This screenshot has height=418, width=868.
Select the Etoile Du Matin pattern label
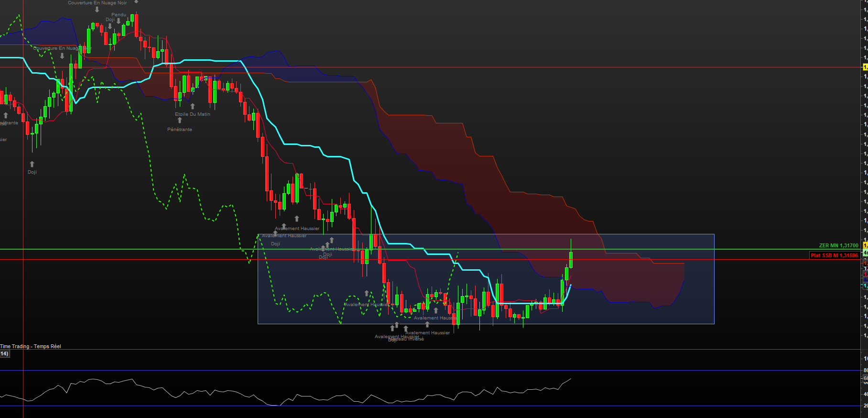point(192,114)
